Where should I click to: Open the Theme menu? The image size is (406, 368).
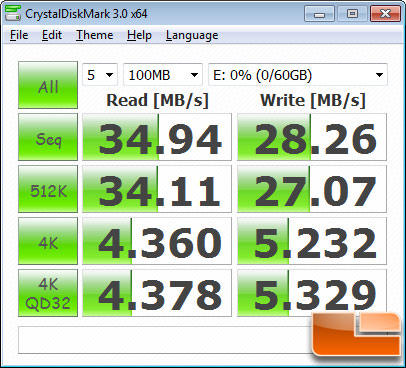95,35
